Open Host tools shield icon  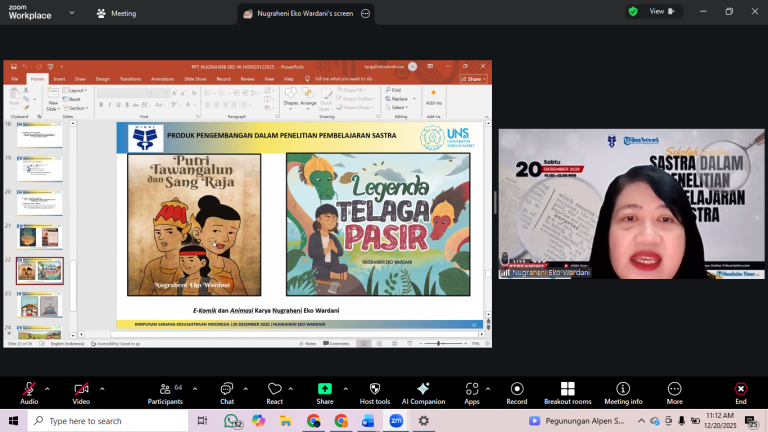point(375,389)
